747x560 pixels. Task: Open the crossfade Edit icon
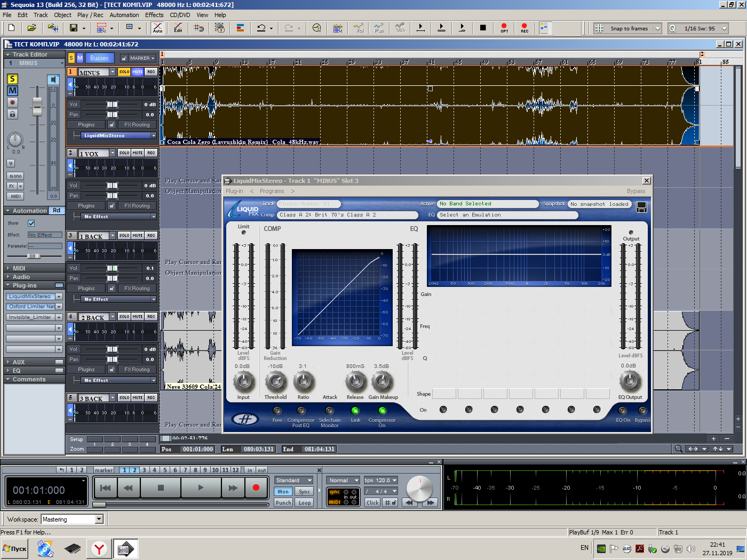click(x=178, y=28)
